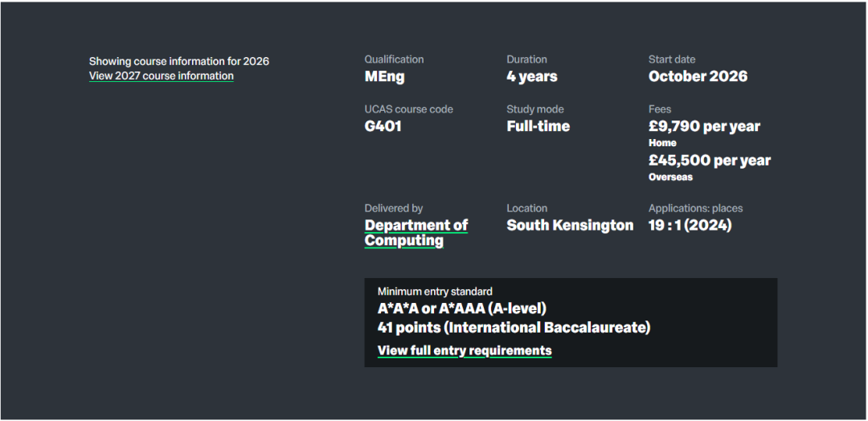Visit the Department of Computing link
Screen dimensions: 868x421
[x=416, y=233]
